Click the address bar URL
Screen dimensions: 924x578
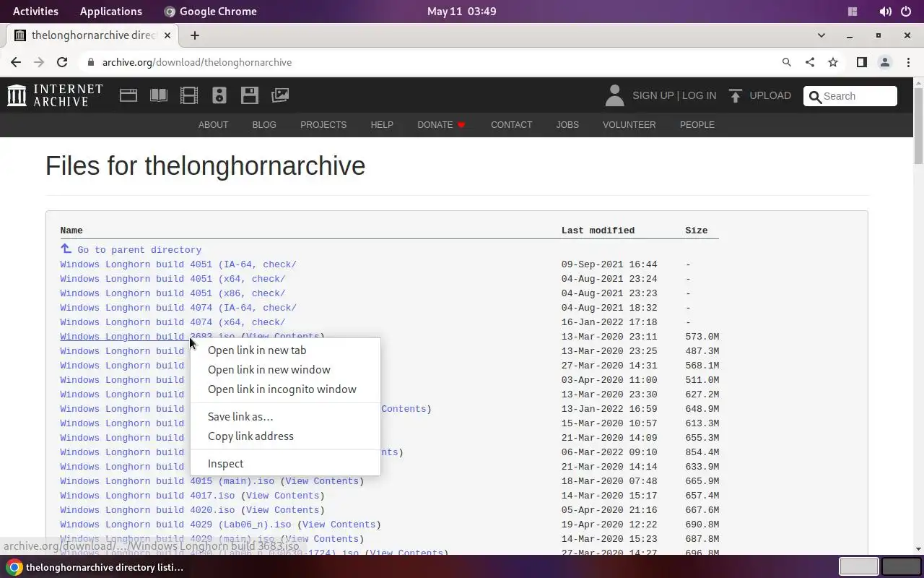click(197, 62)
